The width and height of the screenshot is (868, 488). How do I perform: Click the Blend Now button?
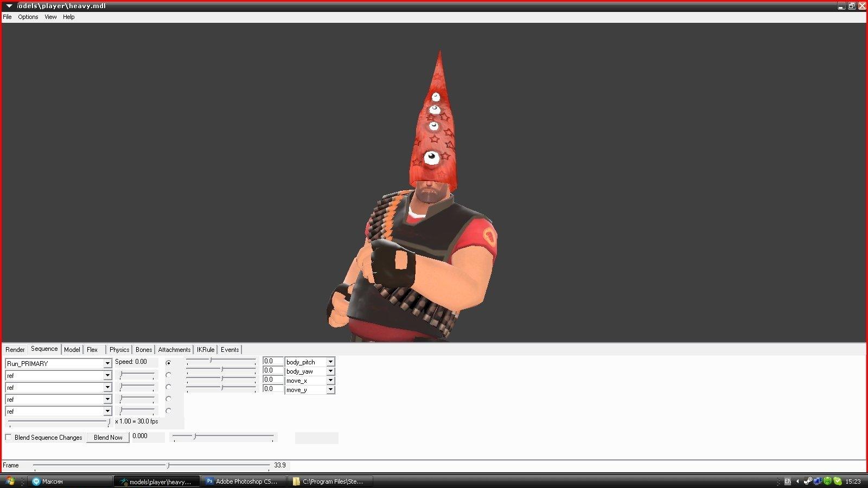(108, 438)
